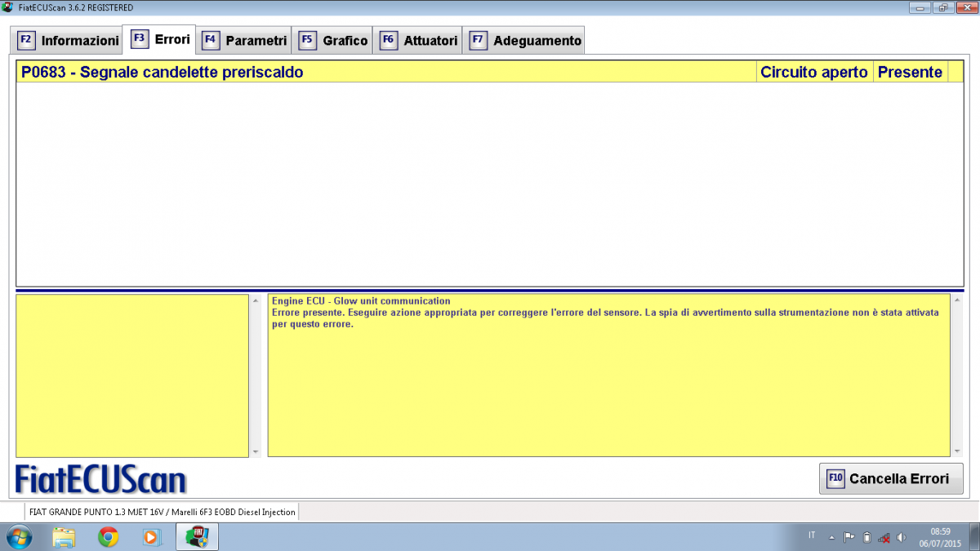Open the media player taskbar icon
980x551 pixels.
(152, 536)
